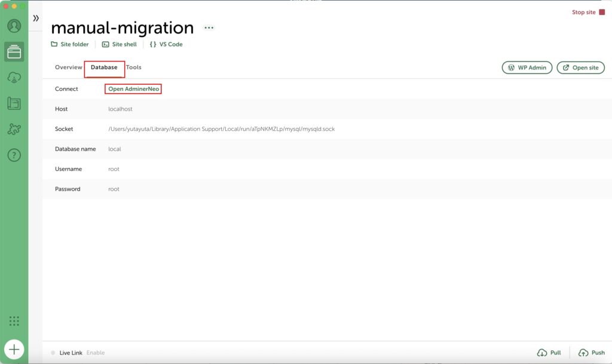Click the mysqld.sock socket path text
The image size is (612, 364).
221,129
